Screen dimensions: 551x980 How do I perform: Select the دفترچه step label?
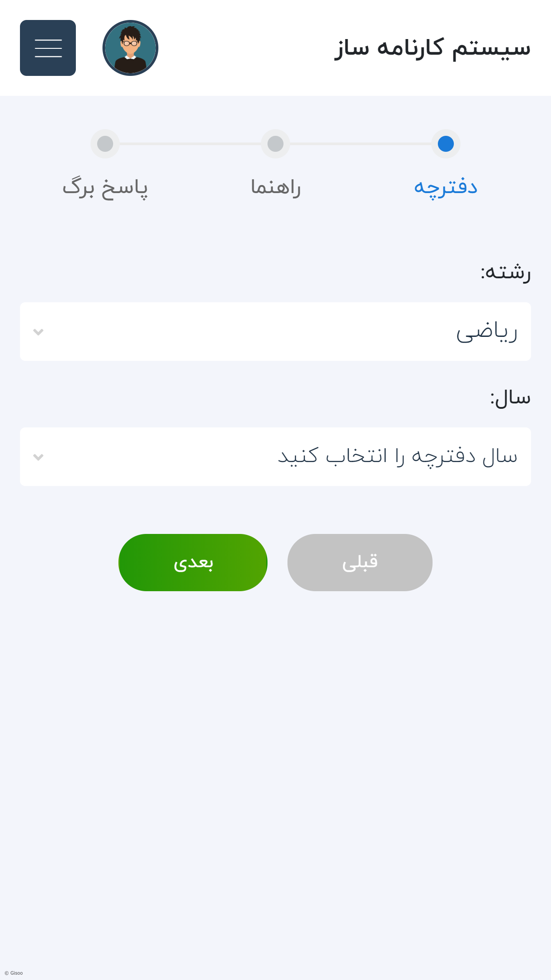445,187
